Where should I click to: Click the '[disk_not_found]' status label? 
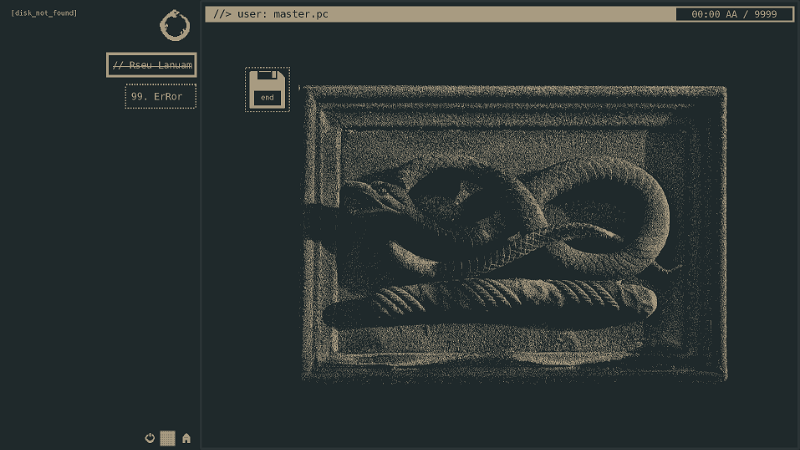[x=44, y=13]
